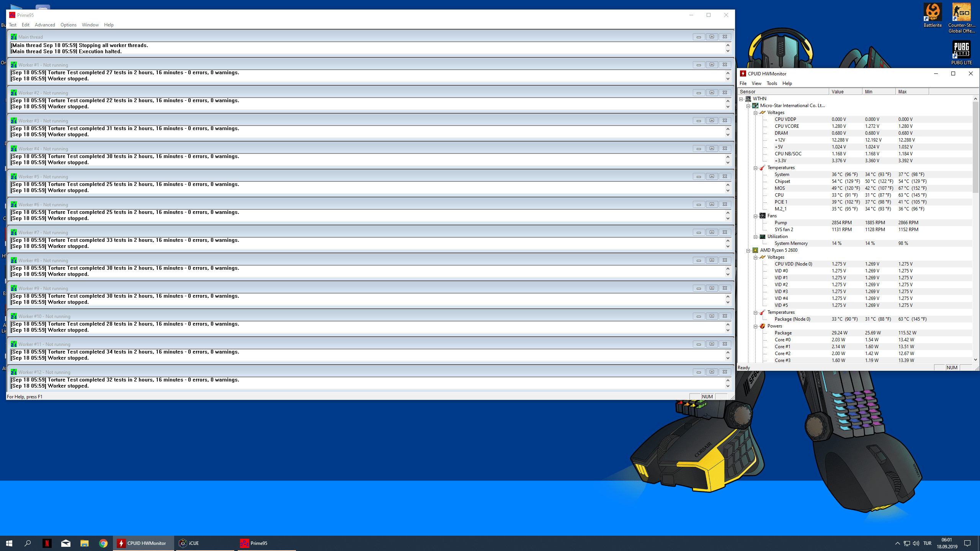
Task: Minimize the Worker #5 child window
Action: 699,176
